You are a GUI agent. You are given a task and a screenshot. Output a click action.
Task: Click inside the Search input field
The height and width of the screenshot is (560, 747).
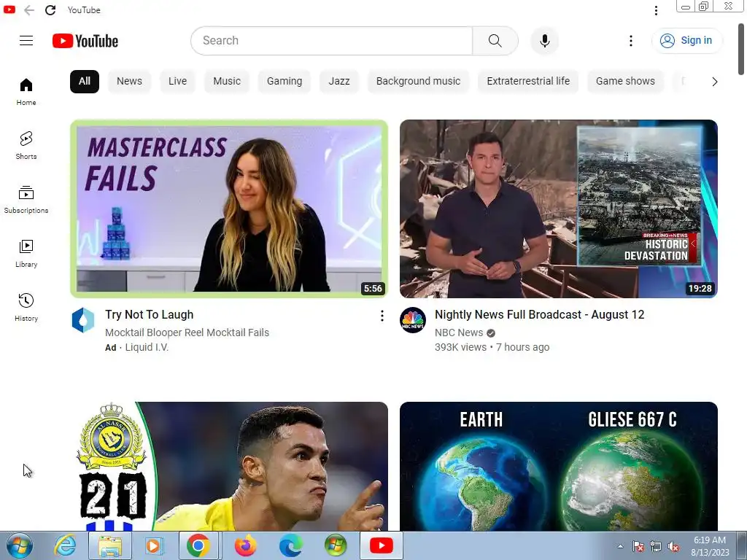coord(332,41)
